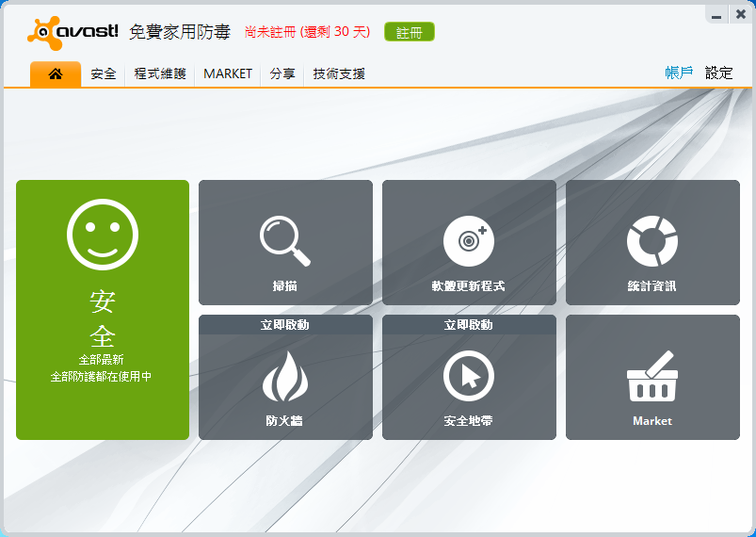Click the magnifying glass scan icon
The height and width of the screenshot is (537, 756).
click(x=285, y=240)
